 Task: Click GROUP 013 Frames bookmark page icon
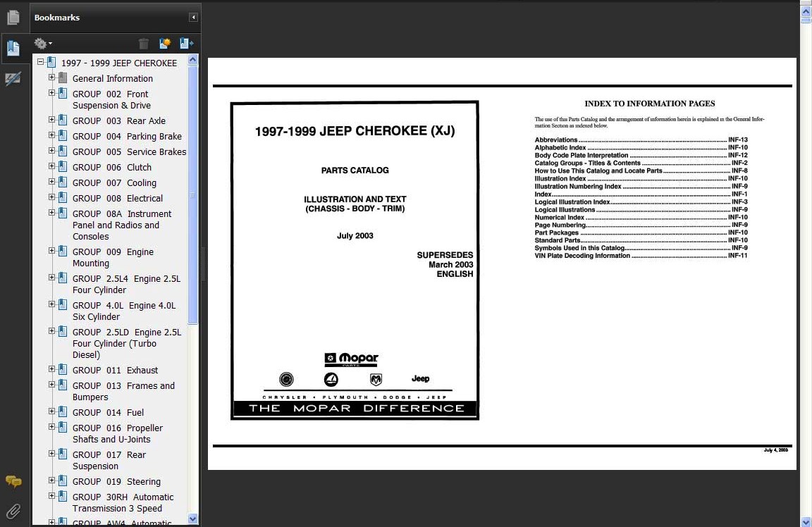click(x=63, y=385)
